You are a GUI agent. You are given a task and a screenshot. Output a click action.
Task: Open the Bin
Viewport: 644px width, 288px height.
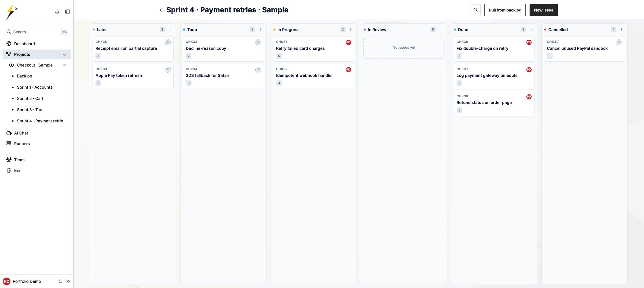click(x=37, y=170)
